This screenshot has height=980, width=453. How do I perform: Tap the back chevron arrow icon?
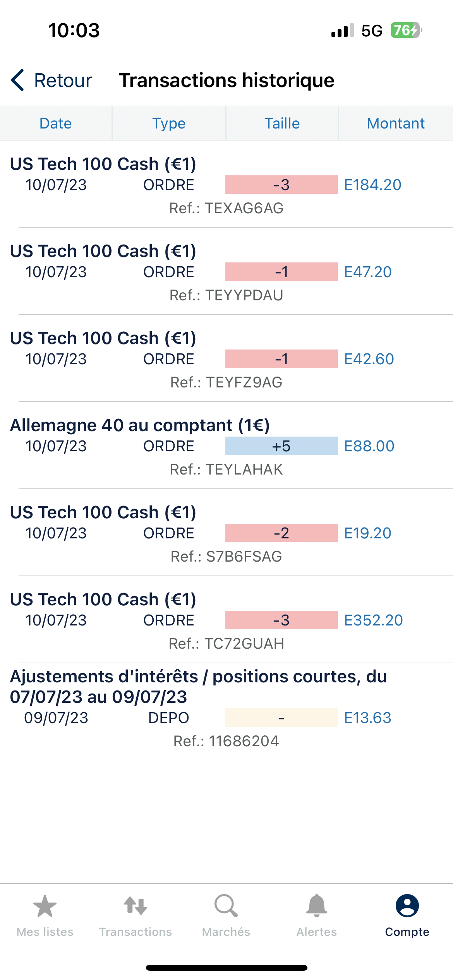tap(18, 81)
